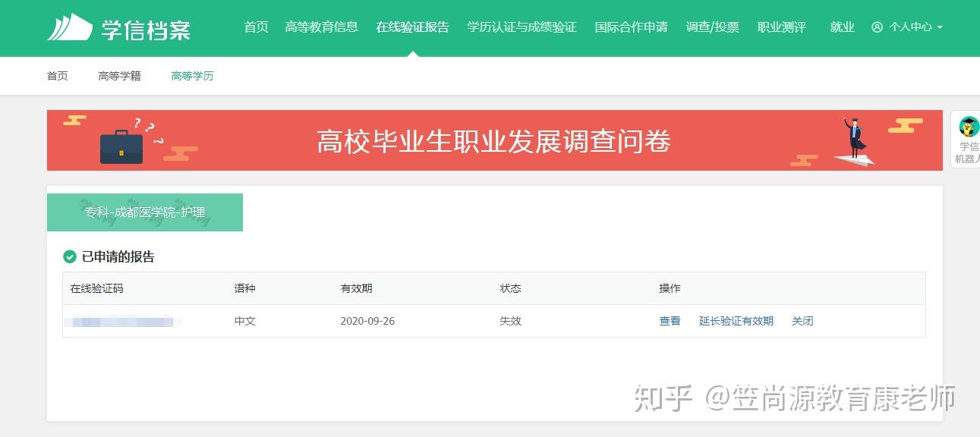The image size is (980, 437).
Task: Switch to 高等学历 sub tab
Action: [192, 76]
